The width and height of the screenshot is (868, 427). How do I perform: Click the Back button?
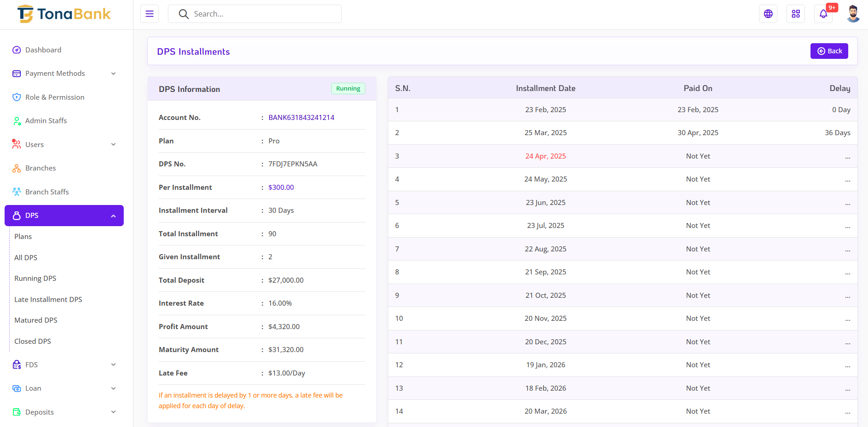pyautogui.click(x=829, y=51)
